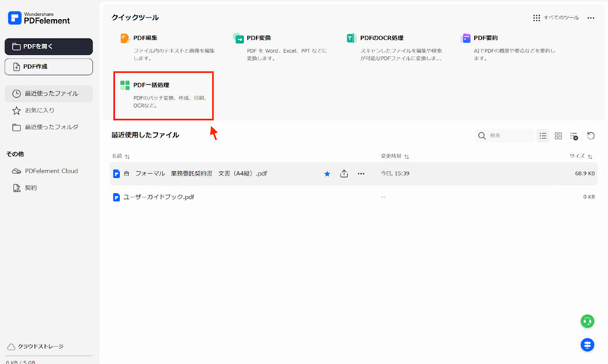
Task: Click the search magnifier icon
Action: (482, 136)
